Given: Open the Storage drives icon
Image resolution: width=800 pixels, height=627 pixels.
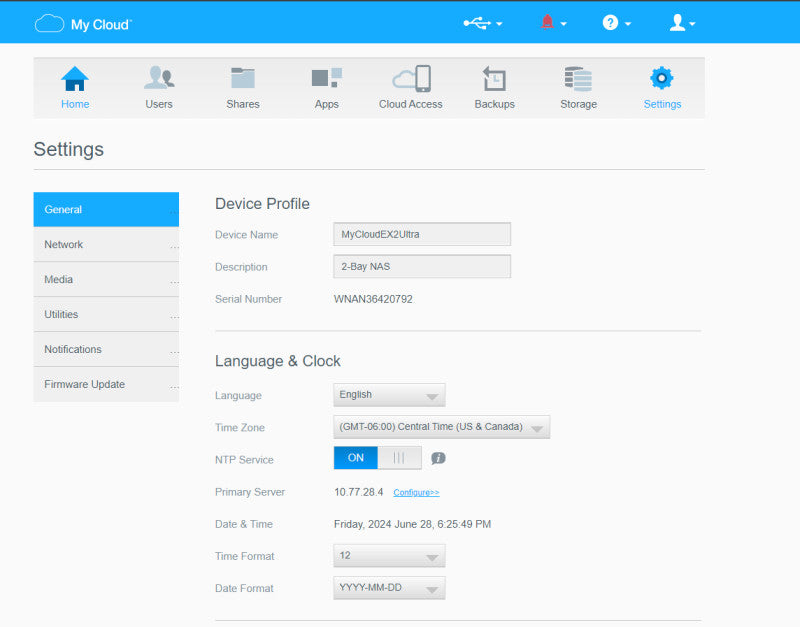Looking at the screenshot, I should click(x=578, y=79).
